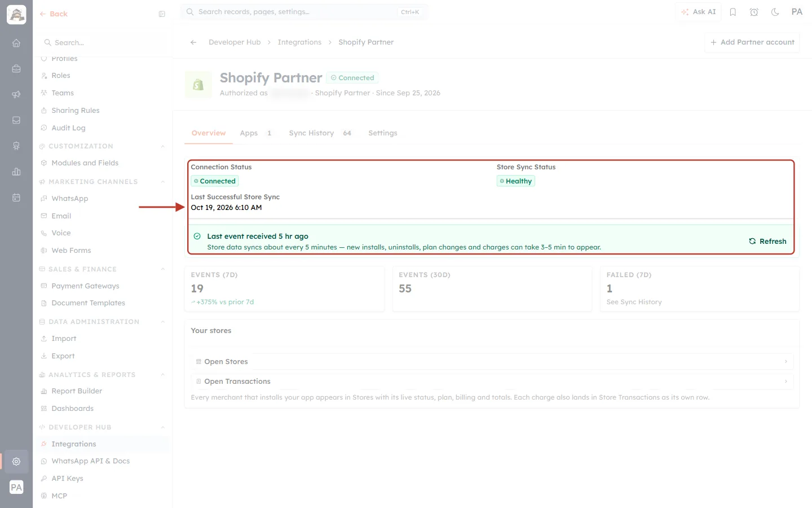Open the inbox icon in left rail
This screenshot has height=508, width=812.
(x=16, y=120)
